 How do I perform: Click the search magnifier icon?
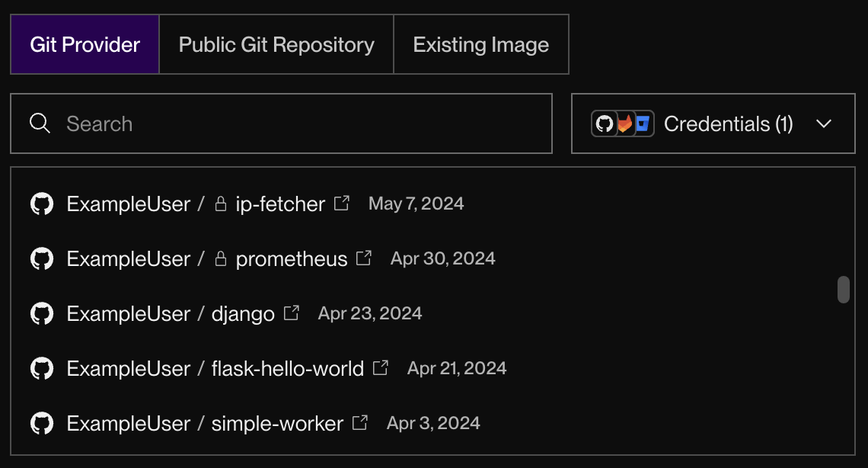(39, 123)
